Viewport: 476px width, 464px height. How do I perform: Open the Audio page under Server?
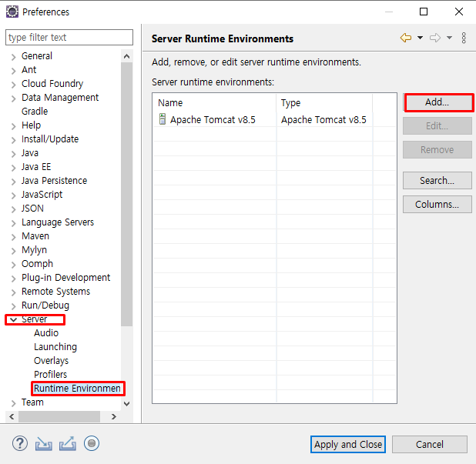(46, 333)
